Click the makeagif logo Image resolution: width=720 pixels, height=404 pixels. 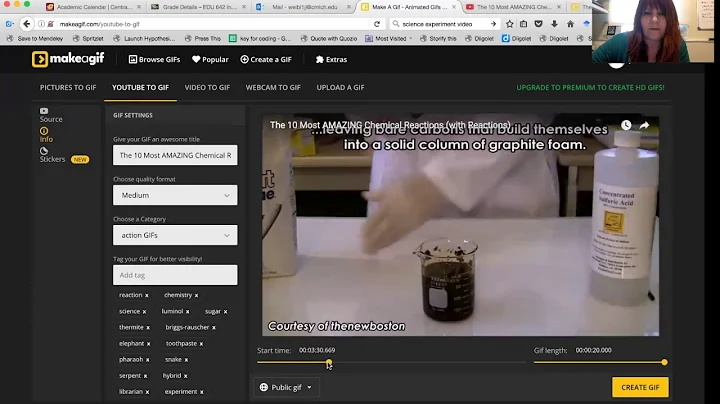coord(68,59)
